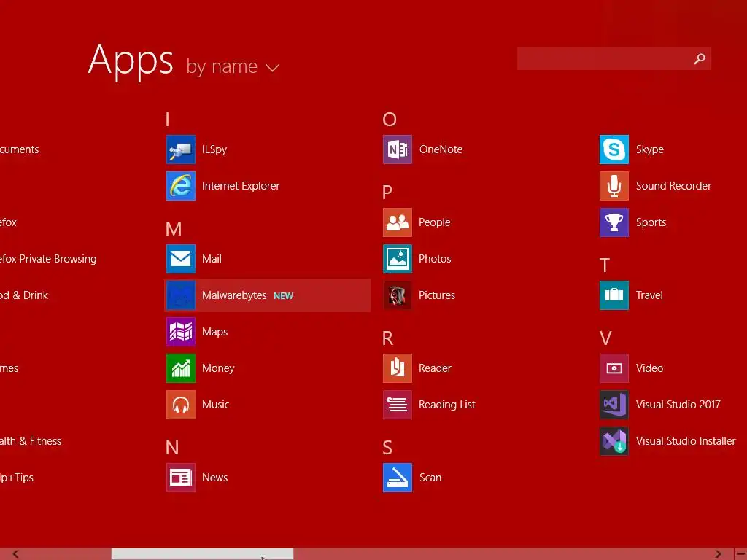
Task: Launch the Reader app icon
Action: pyautogui.click(x=398, y=368)
